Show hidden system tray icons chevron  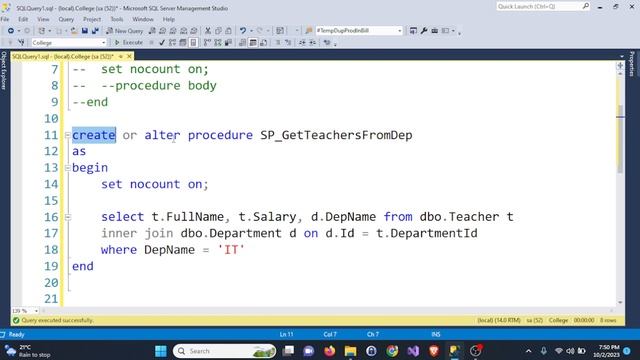(529, 351)
